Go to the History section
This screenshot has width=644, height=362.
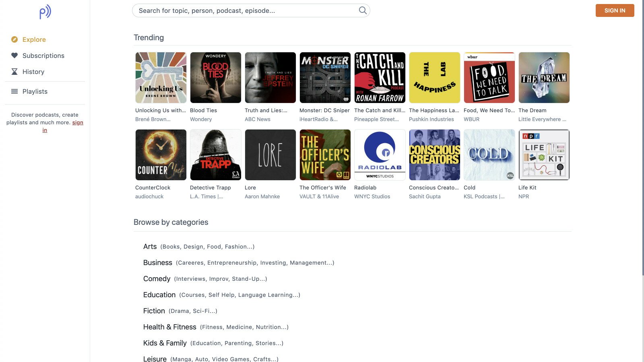pos(33,72)
